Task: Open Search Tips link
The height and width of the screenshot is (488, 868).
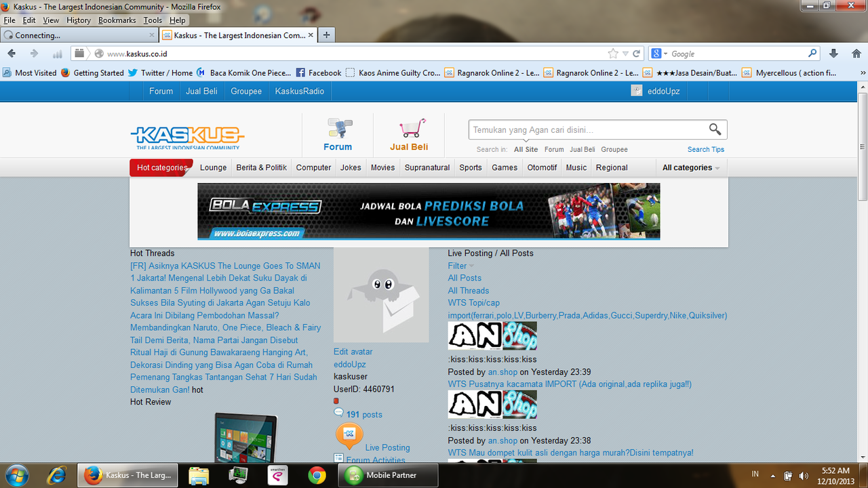Action: click(x=706, y=149)
